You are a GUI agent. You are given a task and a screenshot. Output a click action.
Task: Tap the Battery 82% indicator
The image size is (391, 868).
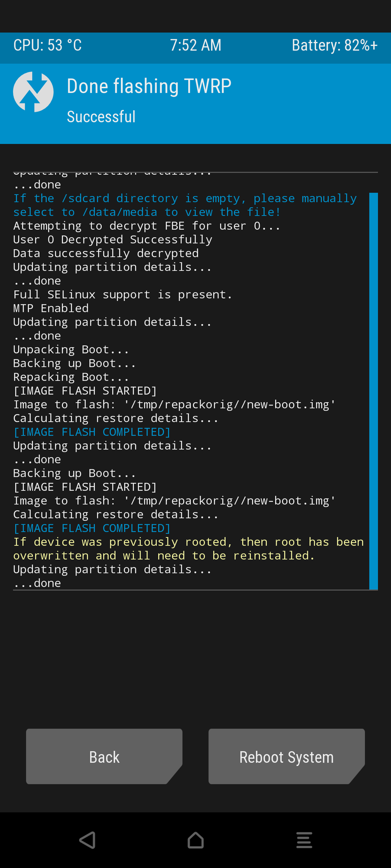pyautogui.click(x=335, y=45)
